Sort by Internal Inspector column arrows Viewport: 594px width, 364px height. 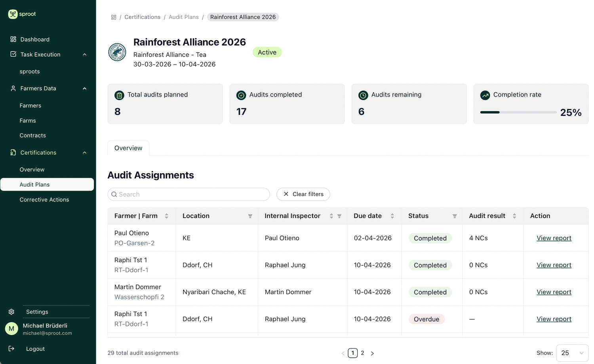coord(331,216)
